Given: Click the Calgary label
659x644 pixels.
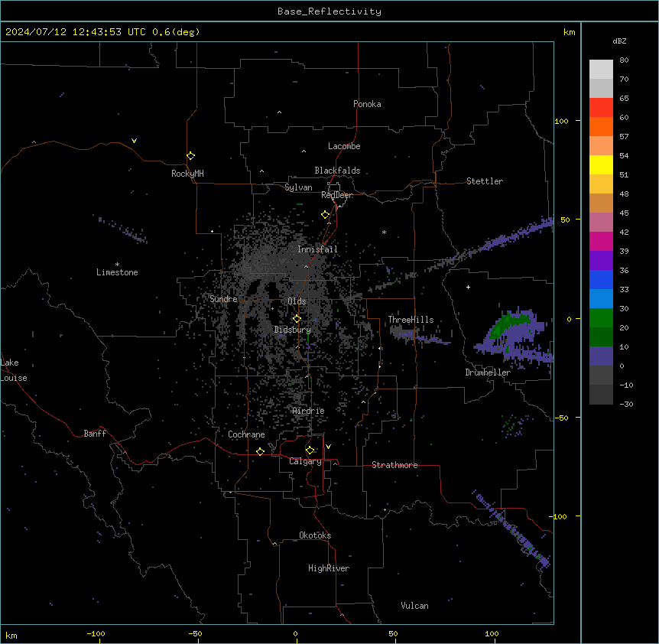Looking at the screenshot, I should click(x=306, y=461).
